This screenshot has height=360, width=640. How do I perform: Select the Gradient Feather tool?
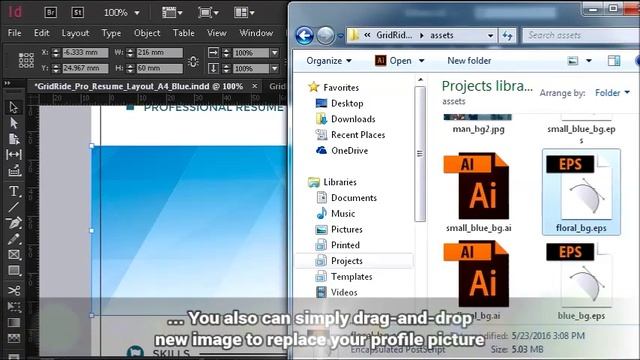coord(13,338)
